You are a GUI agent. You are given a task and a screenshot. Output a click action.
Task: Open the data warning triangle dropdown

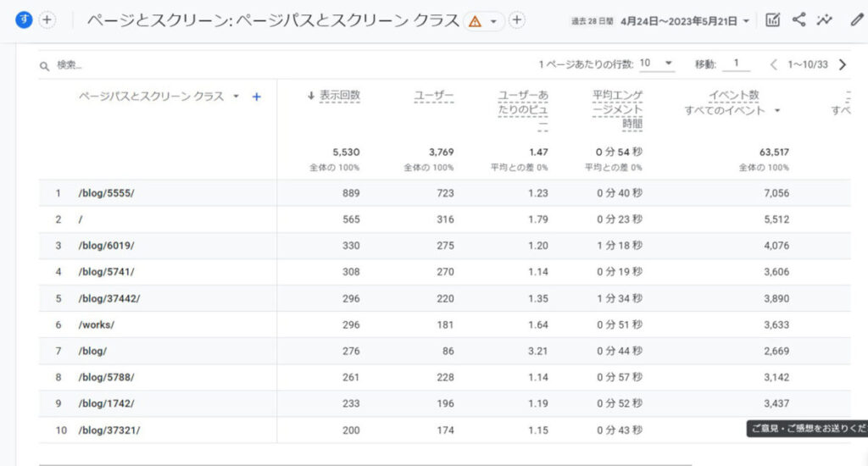(483, 20)
